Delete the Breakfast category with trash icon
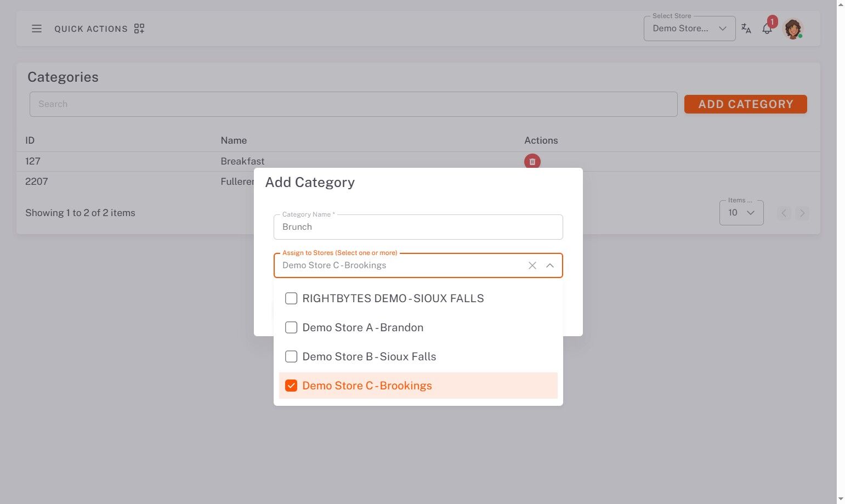Screen dimensions: 845x504 (x=532, y=161)
